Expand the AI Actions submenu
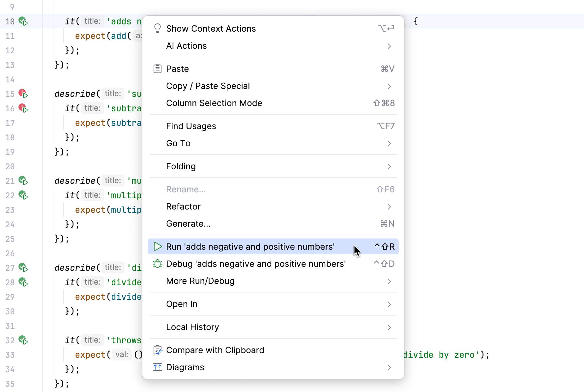The width and height of the screenshot is (584, 392). tap(186, 46)
